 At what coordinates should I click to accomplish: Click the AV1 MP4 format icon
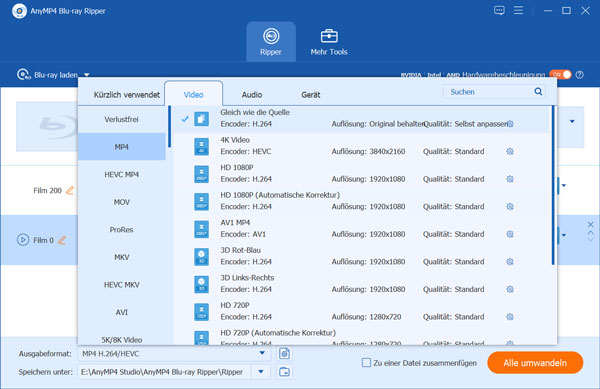(x=201, y=229)
